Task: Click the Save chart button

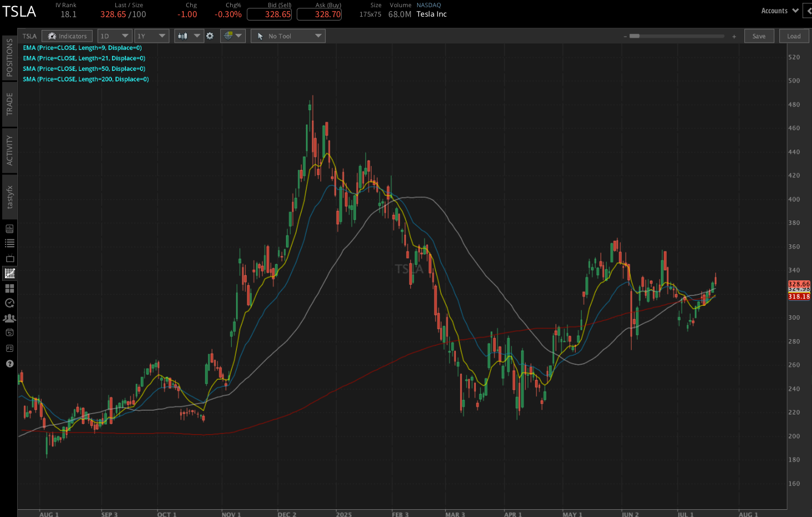Action: 759,35
